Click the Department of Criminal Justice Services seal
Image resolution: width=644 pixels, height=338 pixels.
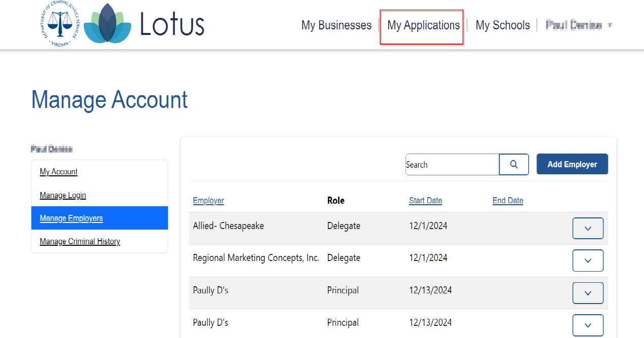59,24
